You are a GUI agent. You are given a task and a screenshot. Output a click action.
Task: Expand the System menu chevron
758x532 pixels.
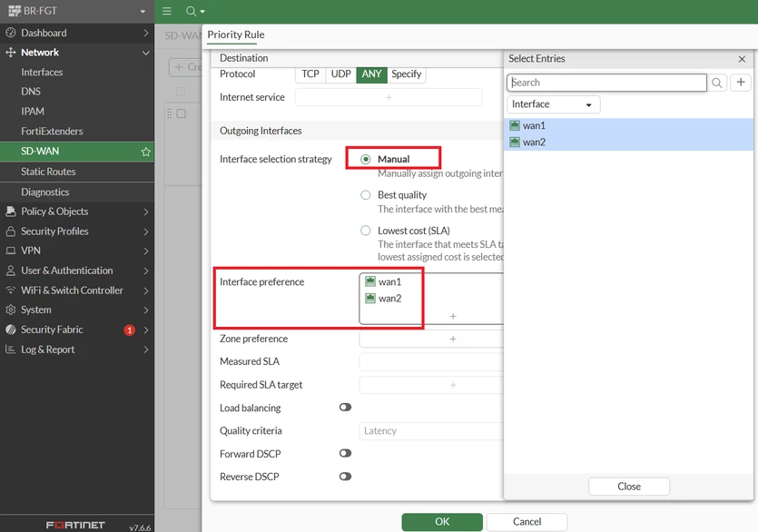click(146, 310)
